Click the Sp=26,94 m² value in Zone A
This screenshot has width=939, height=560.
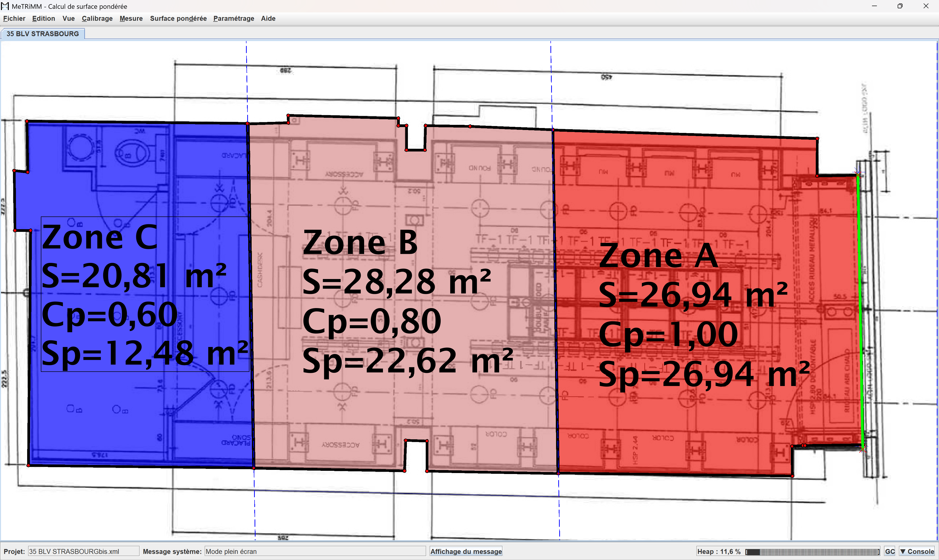coord(704,374)
